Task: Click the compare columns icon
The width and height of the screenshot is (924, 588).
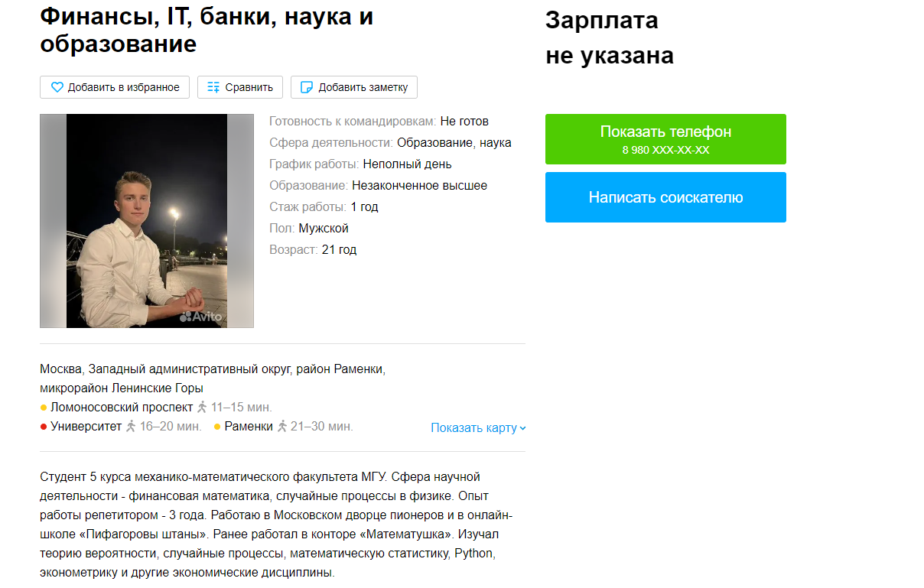Action: click(x=213, y=87)
